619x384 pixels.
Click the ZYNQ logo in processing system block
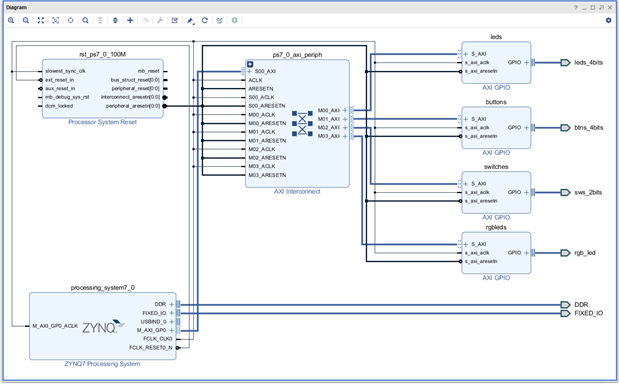click(x=103, y=327)
